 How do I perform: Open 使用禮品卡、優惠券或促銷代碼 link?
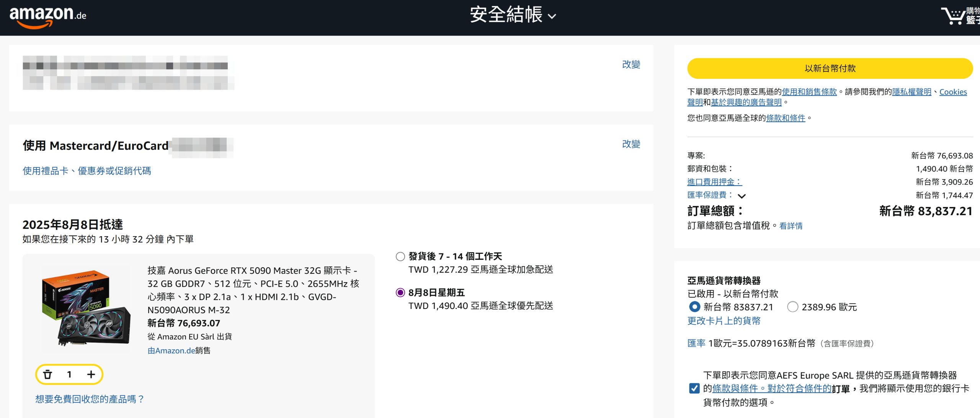pyautogui.click(x=87, y=171)
